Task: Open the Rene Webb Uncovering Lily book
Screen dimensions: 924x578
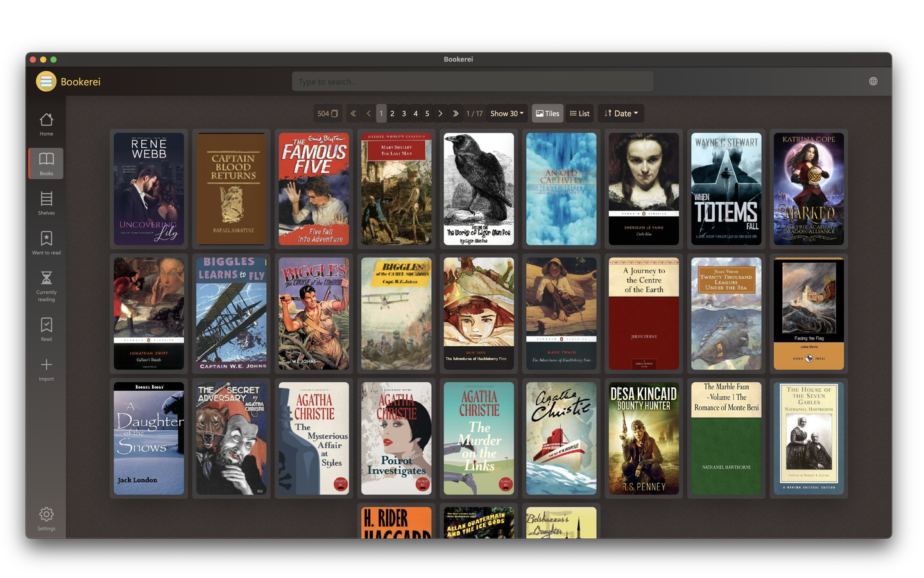Action: pyautogui.click(x=149, y=189)
